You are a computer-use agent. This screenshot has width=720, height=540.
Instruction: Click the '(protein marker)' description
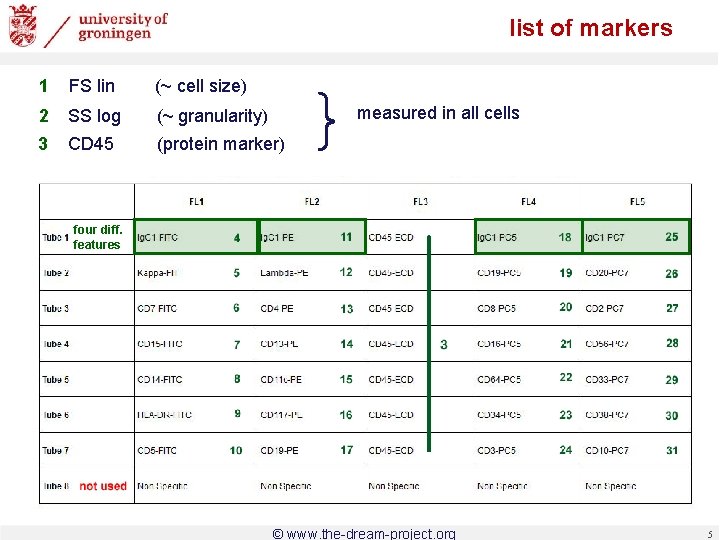coord(221,144)
